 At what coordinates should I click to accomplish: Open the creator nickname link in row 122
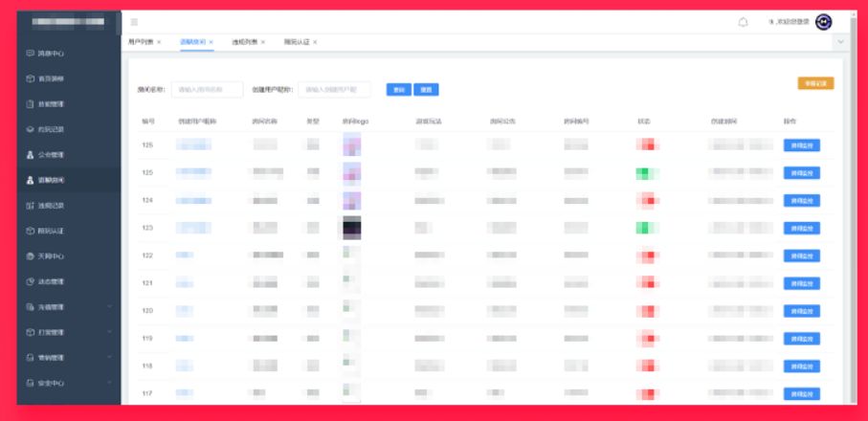coord(185,255)
